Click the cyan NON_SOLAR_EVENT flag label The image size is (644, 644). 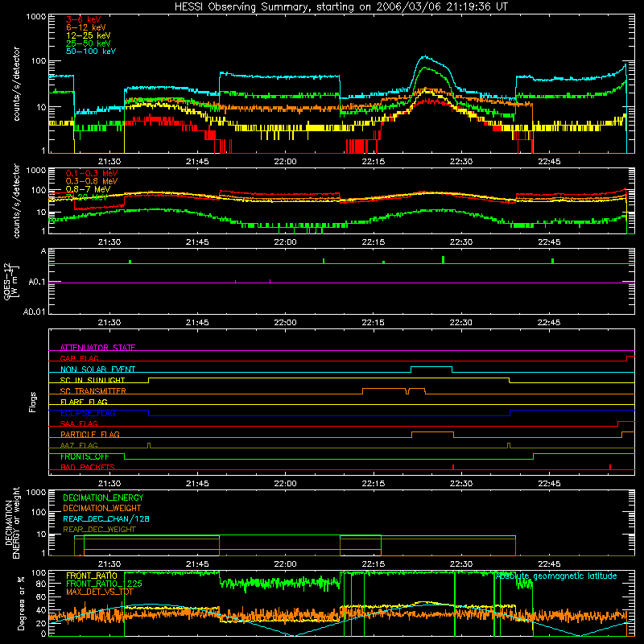pos(97,369)
